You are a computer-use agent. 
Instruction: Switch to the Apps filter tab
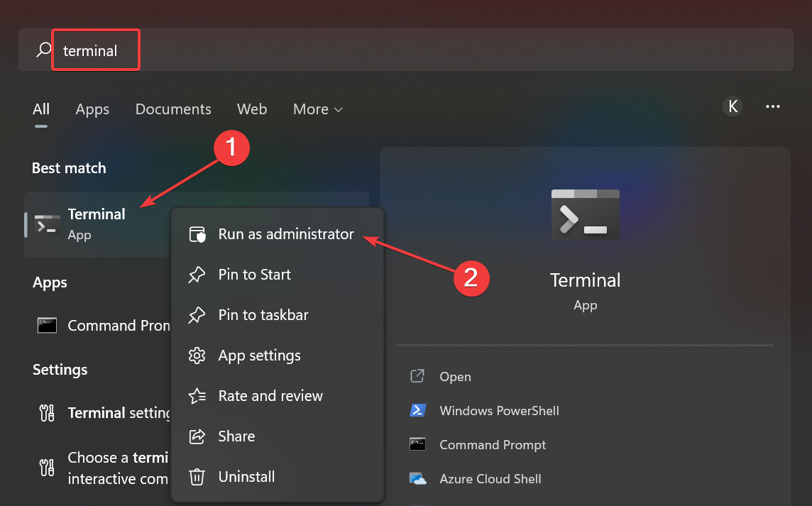(92, 109)
